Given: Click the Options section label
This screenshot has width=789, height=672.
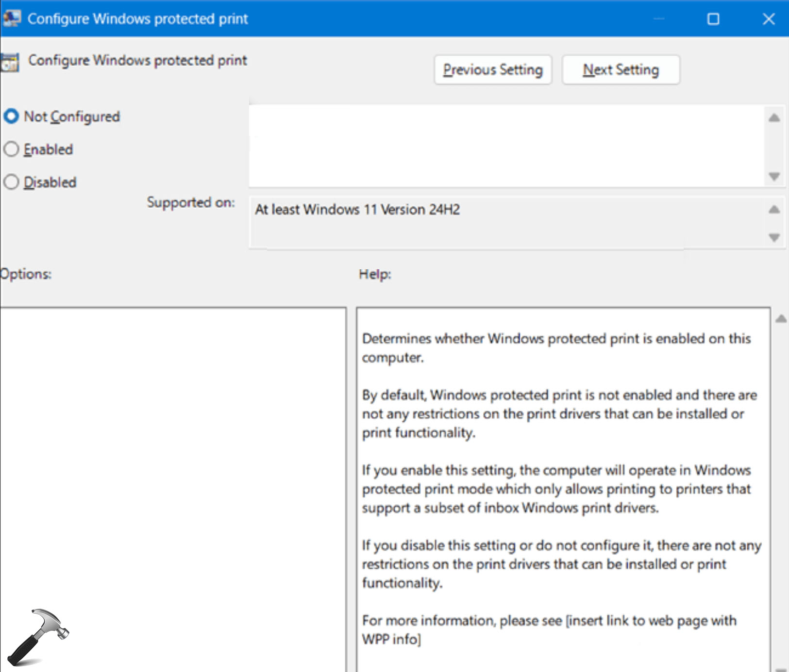Looking at the screenshot, I should point(25,273).
